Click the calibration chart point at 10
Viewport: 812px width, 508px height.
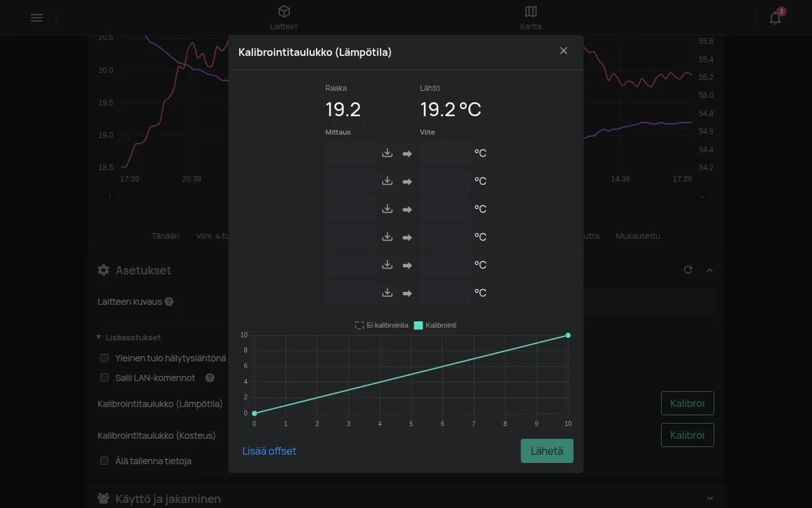(568, 335)
